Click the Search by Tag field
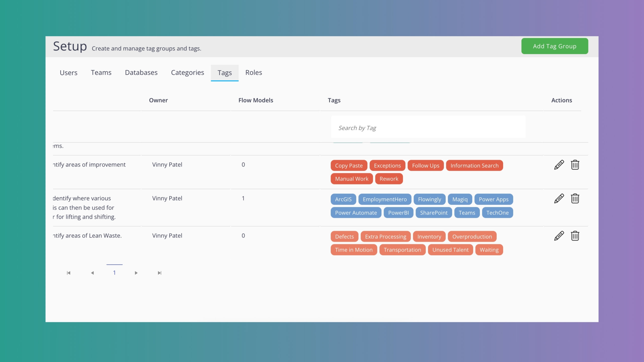Screen dimensions: 644x362 tap(428, 128)
